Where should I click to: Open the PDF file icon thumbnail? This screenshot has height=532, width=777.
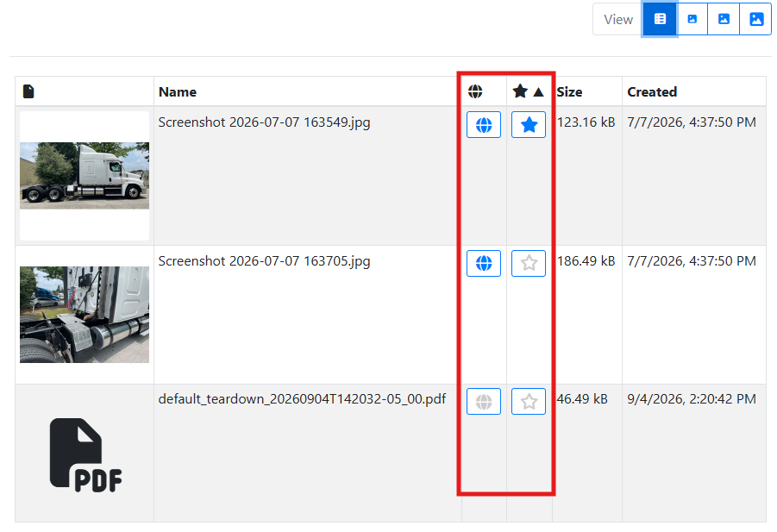point(85,455)
